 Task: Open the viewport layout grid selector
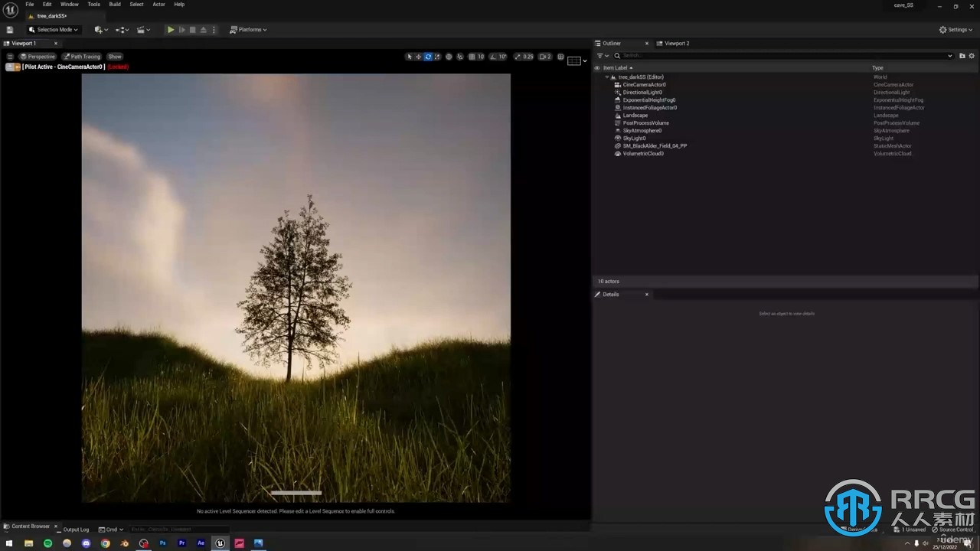(578, 60)
